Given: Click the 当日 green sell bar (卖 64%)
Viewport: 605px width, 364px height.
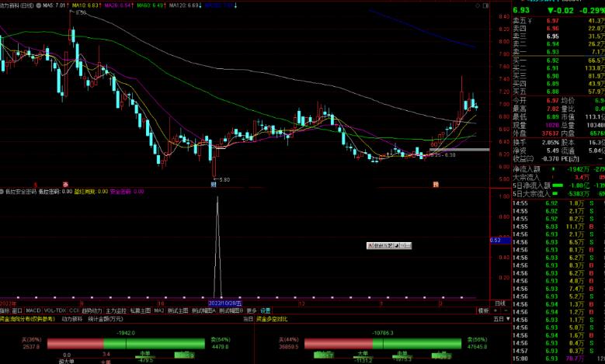Looking at the screenshot, I should (x=154, y=344).
